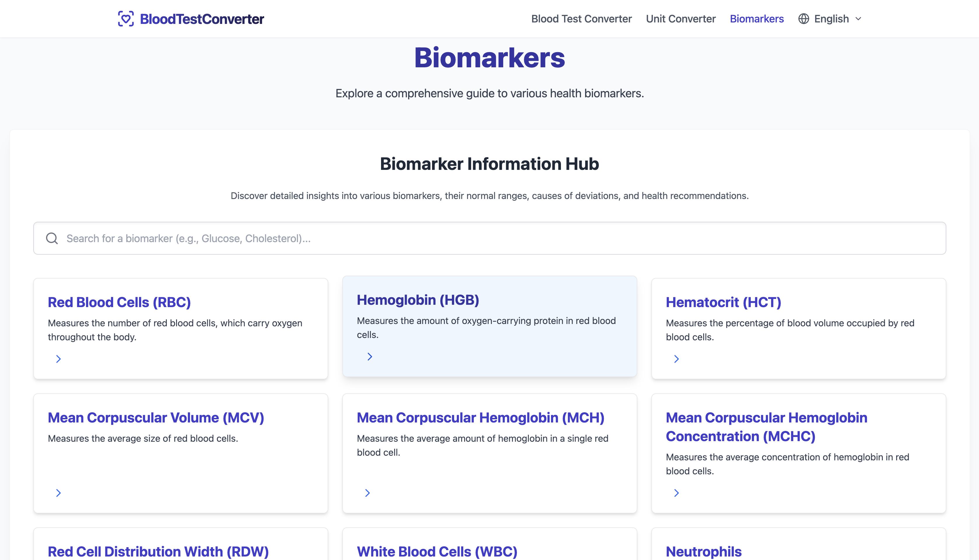
Task: Open the Red Blood Cells card arrow
Action: [x=59, y=359]
